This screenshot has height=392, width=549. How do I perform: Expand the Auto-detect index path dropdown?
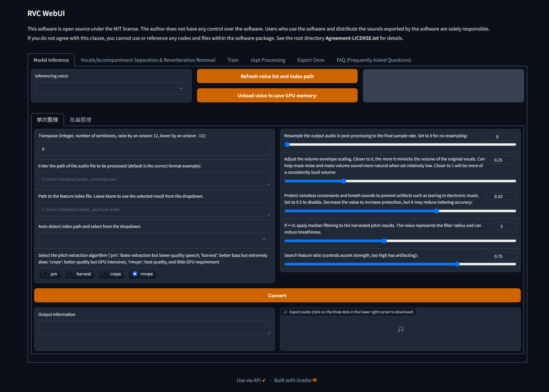(x=155, y=239)
